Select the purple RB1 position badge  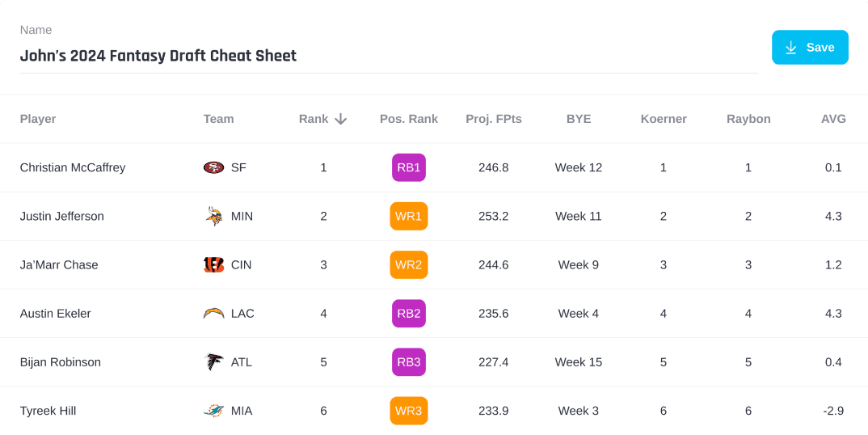pyautogui.click(x=409, y=167)
